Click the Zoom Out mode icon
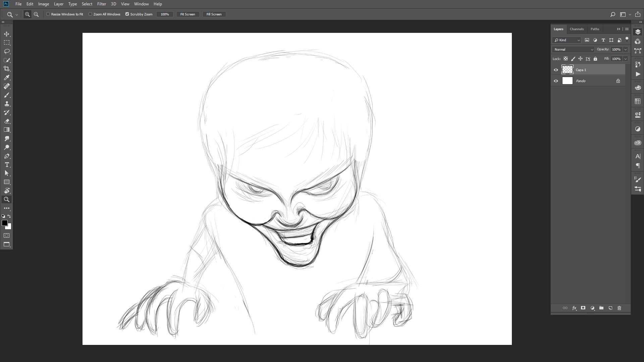 pos(36,14)
